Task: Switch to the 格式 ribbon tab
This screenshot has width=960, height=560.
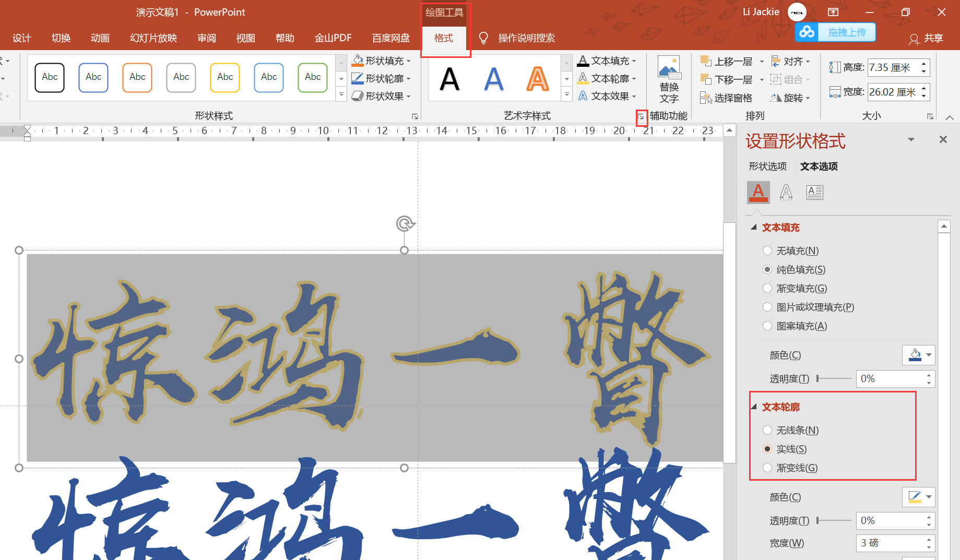Action: tap(444, 38)
